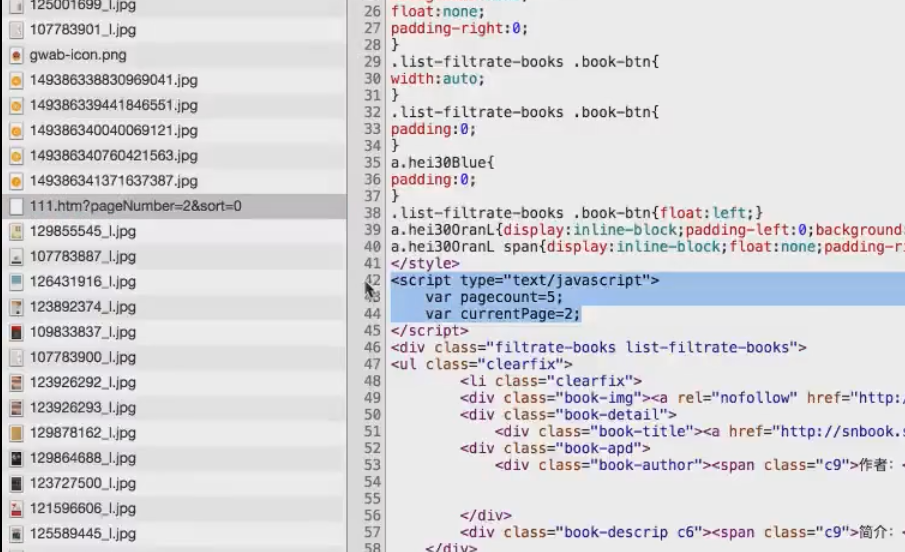
Task: Click the thumbnail icon of 125589445_l.jpg
Action: click(17, 534)
